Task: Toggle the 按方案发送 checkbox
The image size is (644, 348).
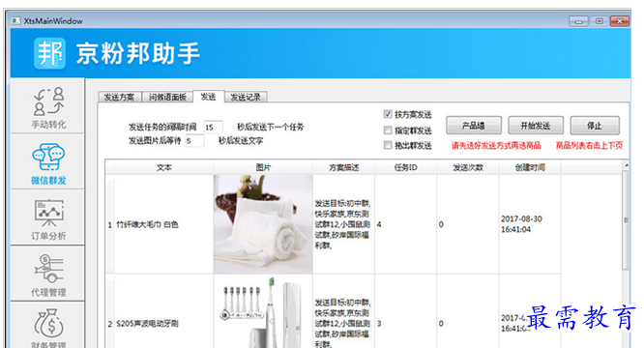Action: click(x=388, y=114)
